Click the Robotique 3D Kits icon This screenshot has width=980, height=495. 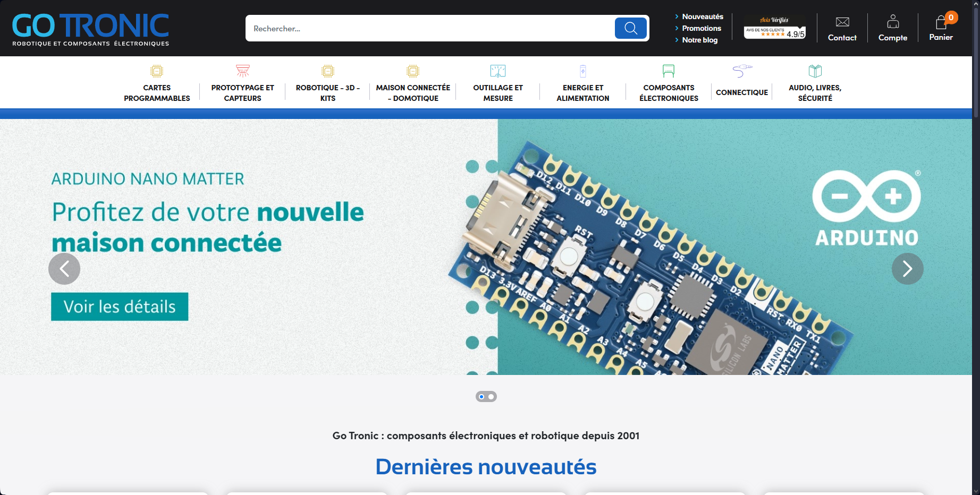click(x=328, y=71)
